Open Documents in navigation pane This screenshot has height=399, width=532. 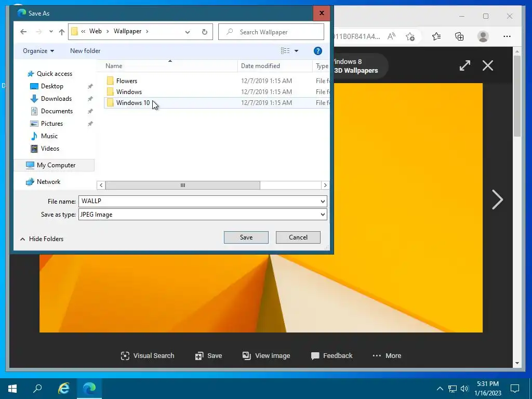pos(57,111)
